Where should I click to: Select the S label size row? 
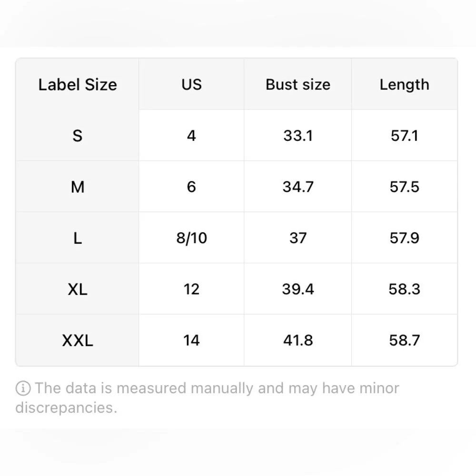click(x=78, y=136)
